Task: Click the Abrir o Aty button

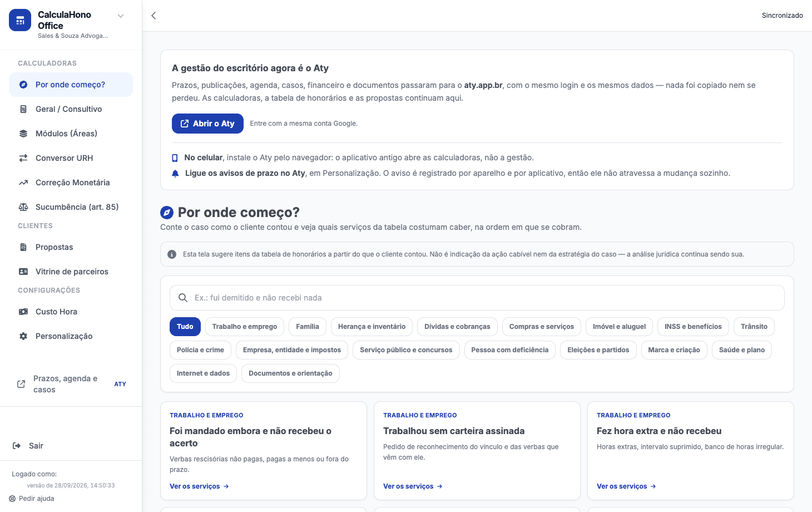Action: (x=207, y=124)
